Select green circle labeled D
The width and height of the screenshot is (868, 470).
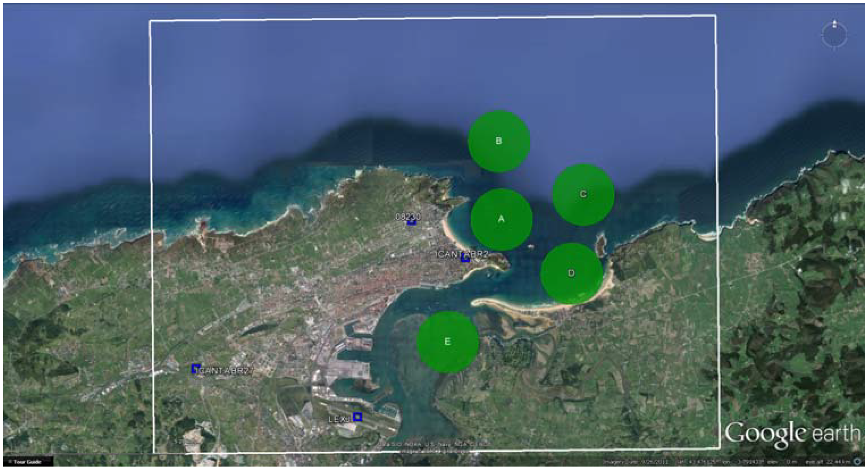pos(571,273)
